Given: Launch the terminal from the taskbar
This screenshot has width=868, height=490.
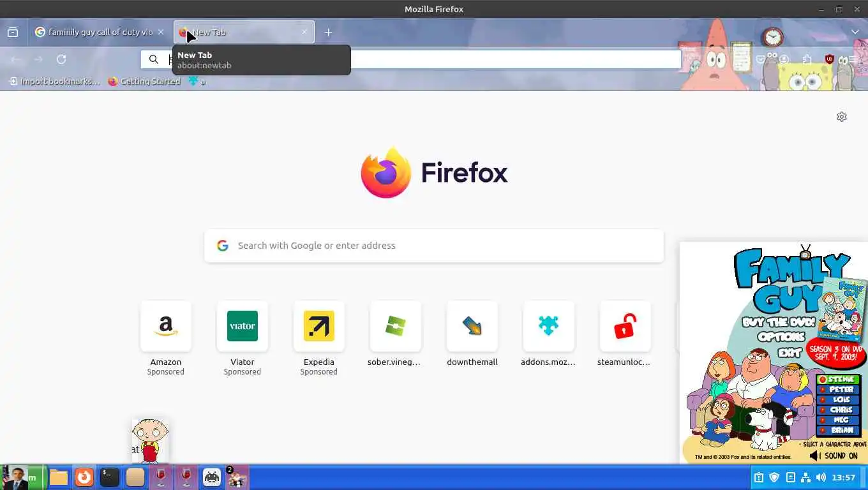Looking at the screenshot, I should [110, 477].
